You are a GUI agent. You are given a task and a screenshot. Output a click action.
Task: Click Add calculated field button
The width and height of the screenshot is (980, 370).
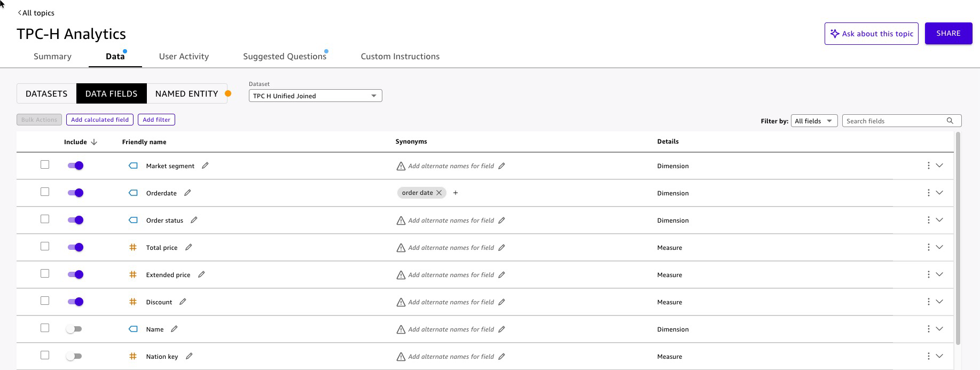tap(100, 120)
